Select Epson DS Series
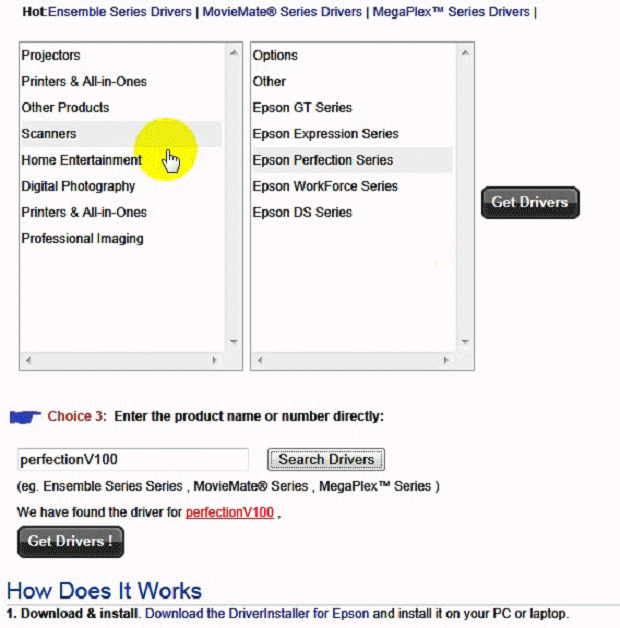The width and height of the screenshot is (620, 628). [x=352, y=212]
